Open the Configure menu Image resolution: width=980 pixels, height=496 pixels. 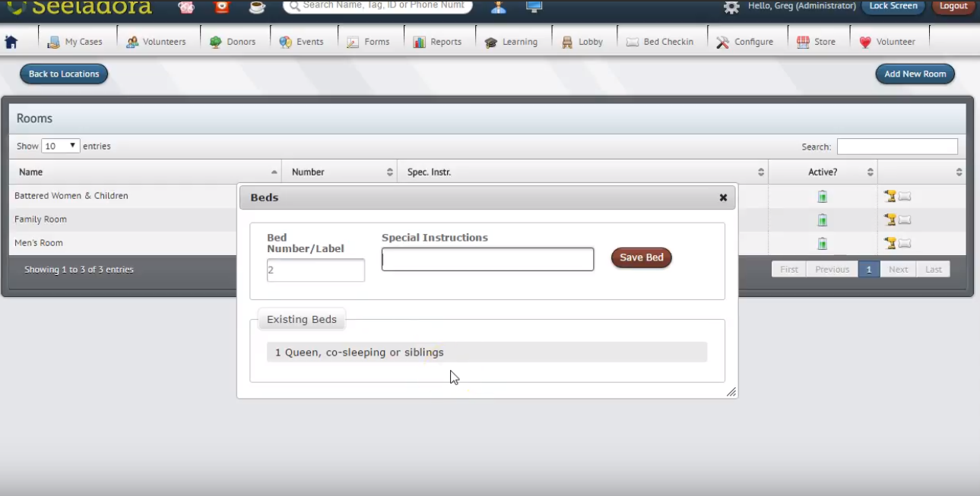(x=745, y=42)
